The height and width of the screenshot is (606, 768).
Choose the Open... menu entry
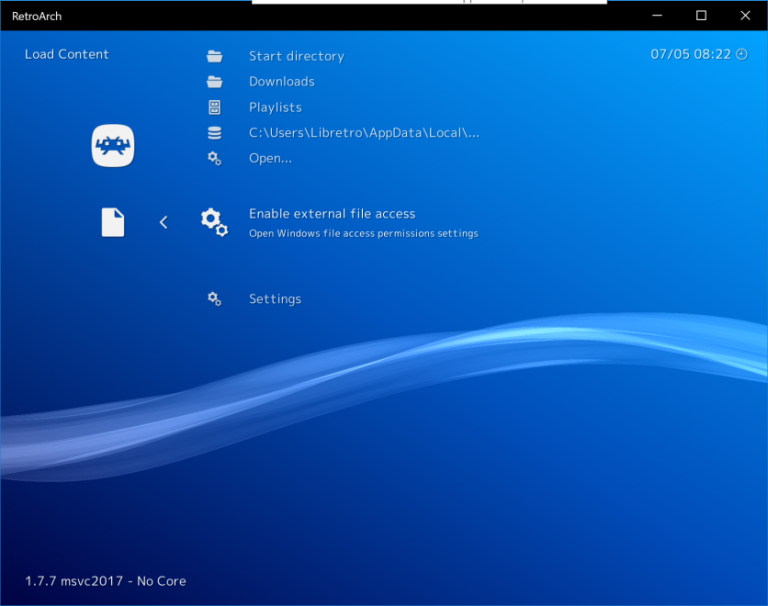pyautogui.click(x=270, y=158)
